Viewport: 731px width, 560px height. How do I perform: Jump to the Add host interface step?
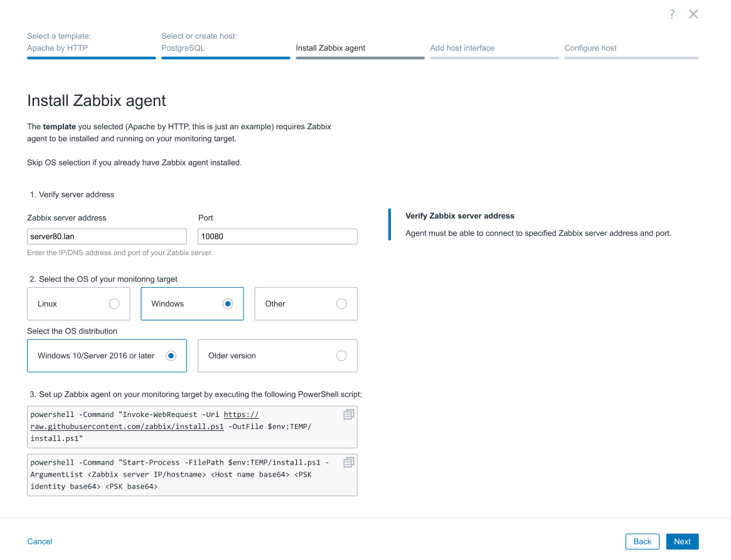[494, 51]
